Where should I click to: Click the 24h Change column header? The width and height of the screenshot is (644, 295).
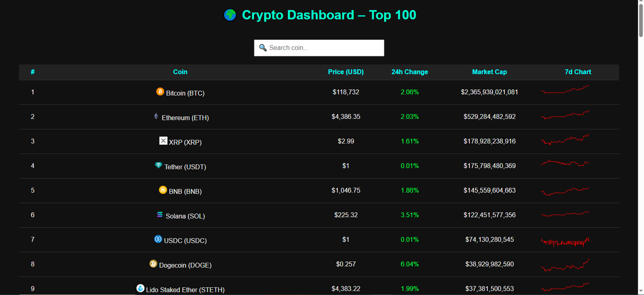click(x=410, y=72)
